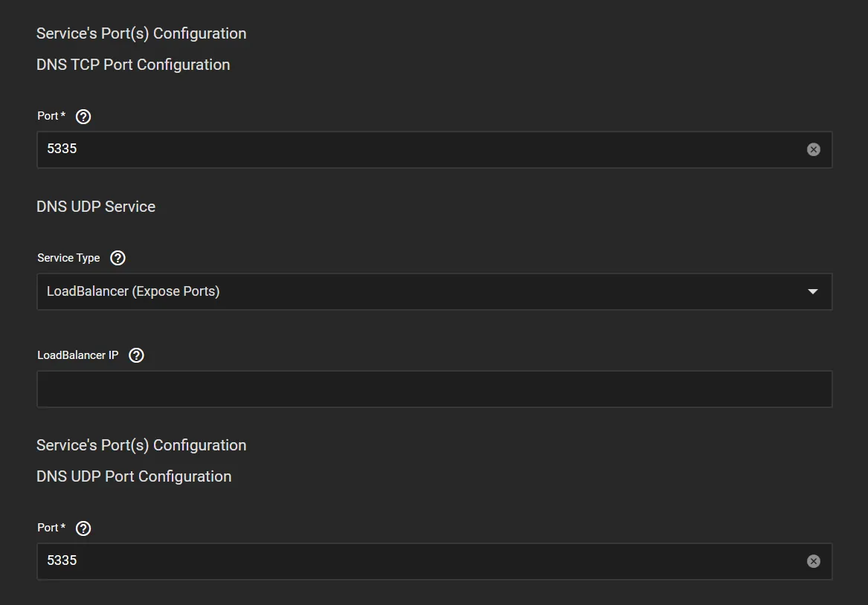Screen dimensions: 868x605
Task: Click the Port label under DNS TCP section
Action: click(x=51, y=116)
